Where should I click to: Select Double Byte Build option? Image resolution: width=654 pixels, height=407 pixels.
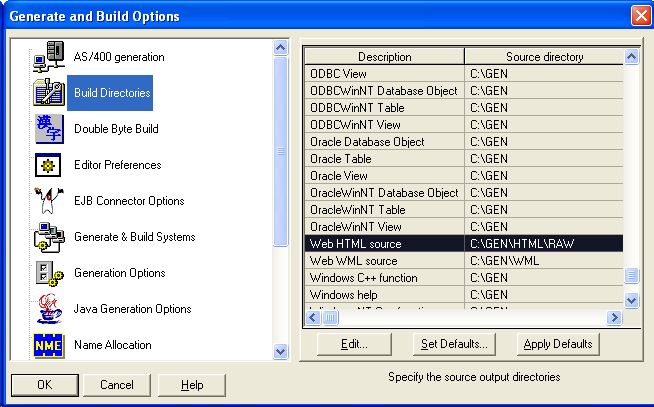(116, 129)
